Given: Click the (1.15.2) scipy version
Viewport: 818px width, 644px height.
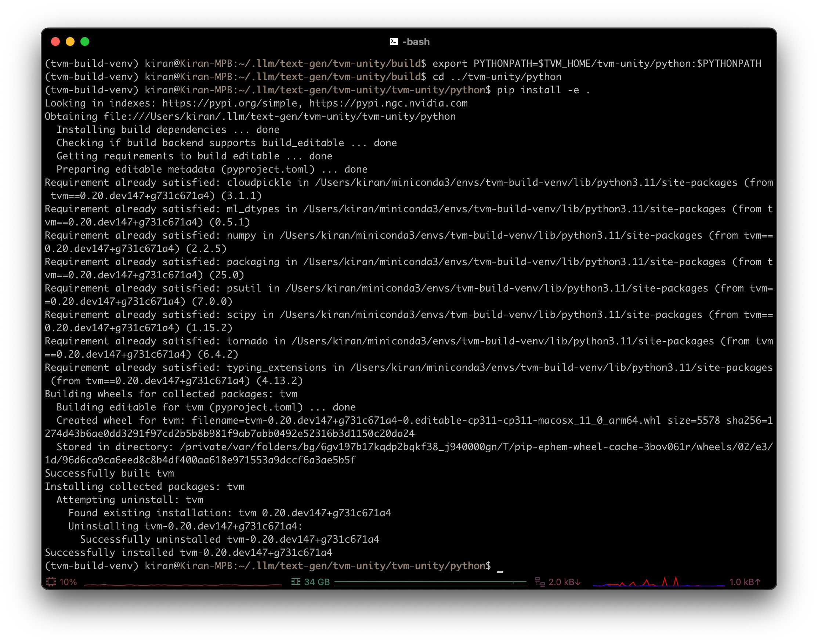Looking at the screenshot, I should 209,328.
